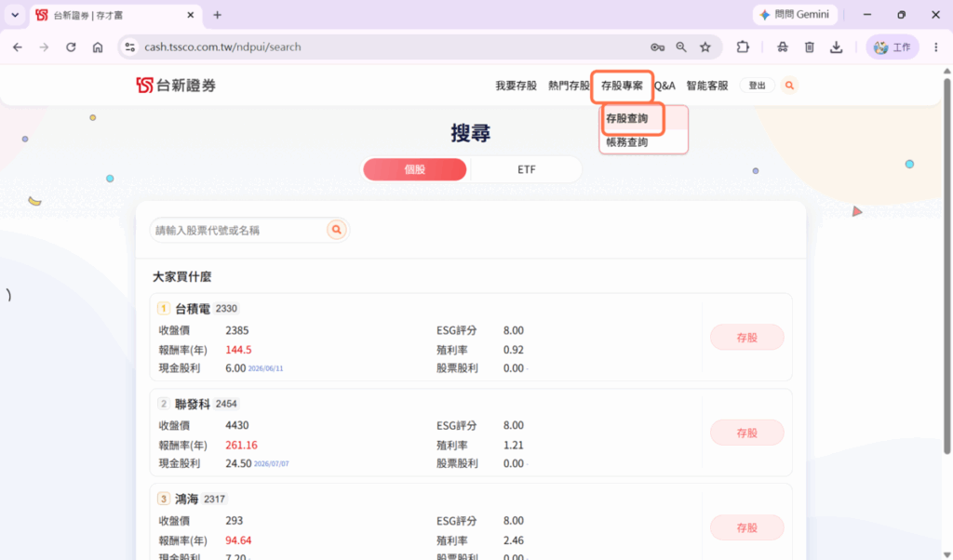The image size is (953, 560).
Task: Click the dividend date 2026/06/11
Action: (265, 368)
